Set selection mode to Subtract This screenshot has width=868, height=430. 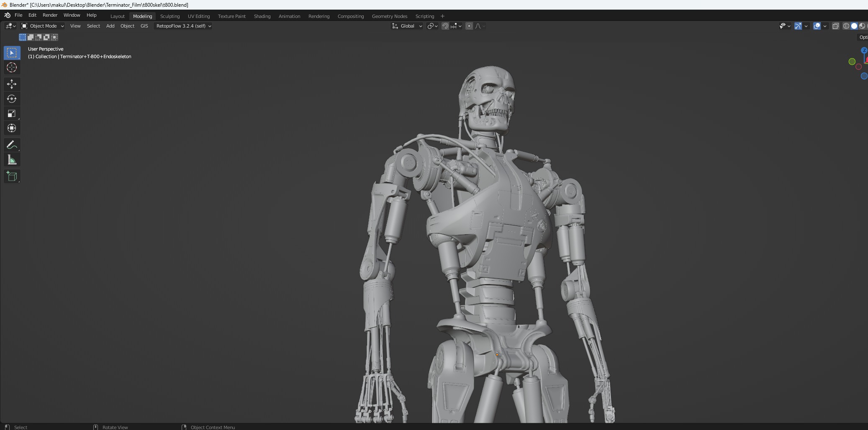pyautogui.click(x=39, y=37)
